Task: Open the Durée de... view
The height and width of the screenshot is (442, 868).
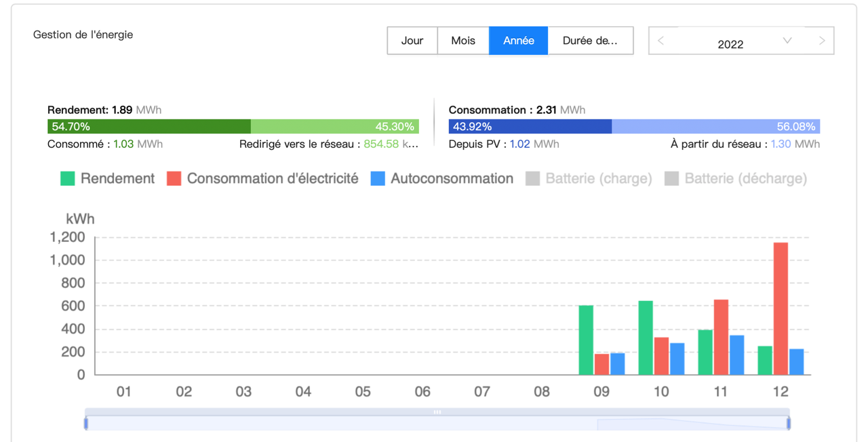Action: (590, 41)
